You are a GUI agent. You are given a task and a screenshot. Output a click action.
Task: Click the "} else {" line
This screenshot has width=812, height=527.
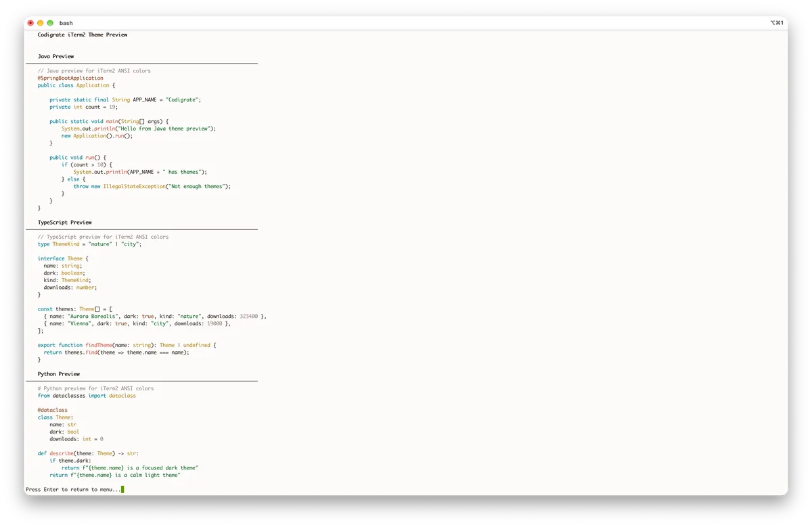(74, 179)
